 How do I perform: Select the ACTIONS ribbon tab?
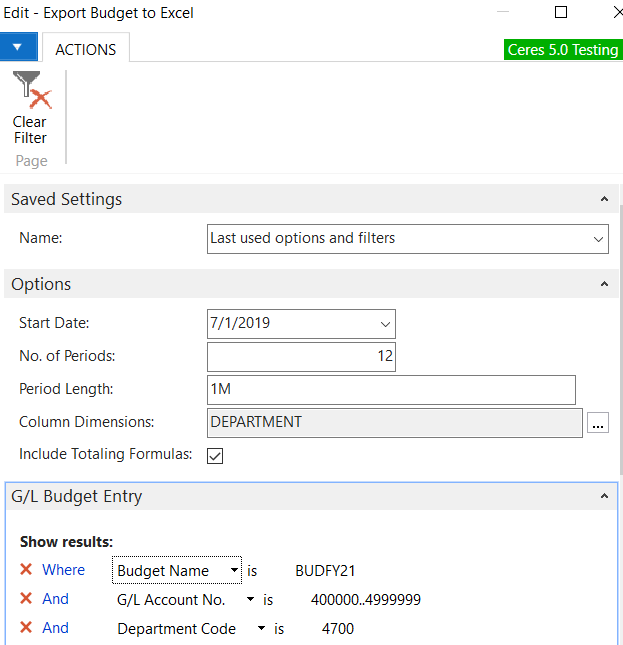tap(85, 49)
